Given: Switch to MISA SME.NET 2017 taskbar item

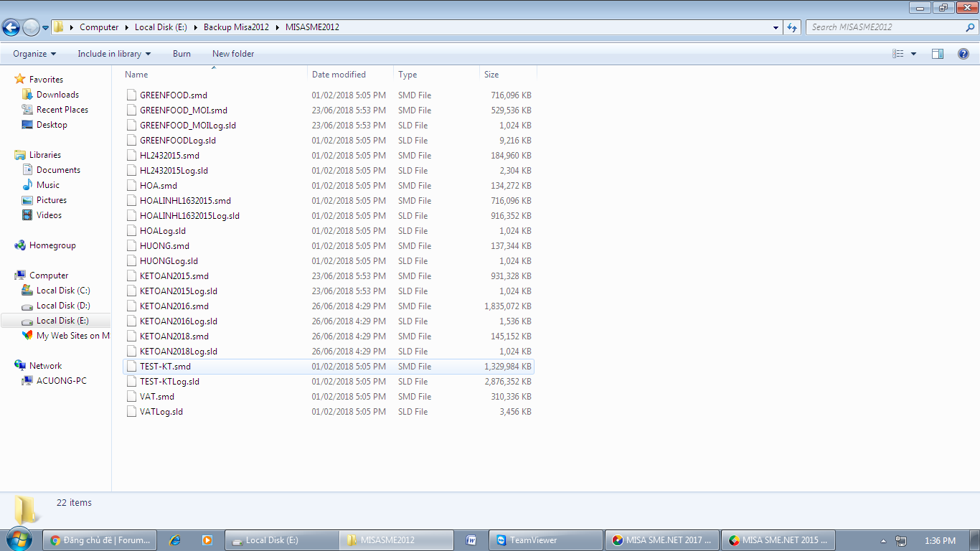Looking at the screenshot, I should [662, 540].
